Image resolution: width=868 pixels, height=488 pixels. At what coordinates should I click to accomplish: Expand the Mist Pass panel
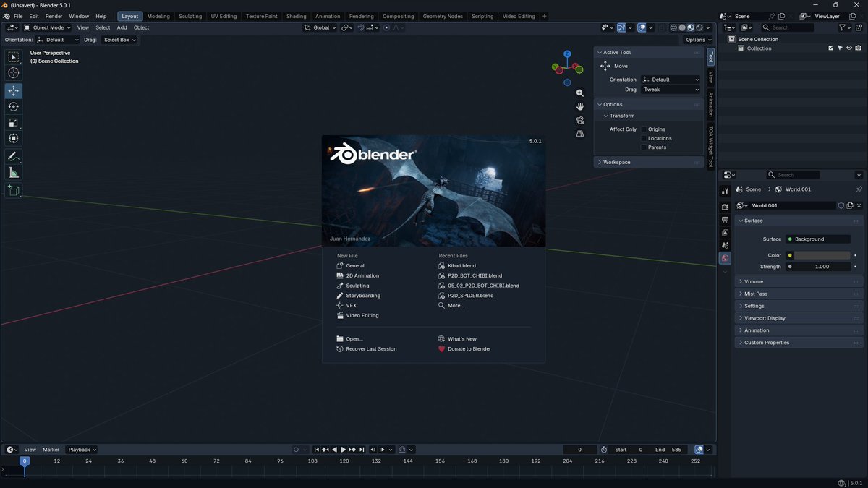click(x=799, y=294)
